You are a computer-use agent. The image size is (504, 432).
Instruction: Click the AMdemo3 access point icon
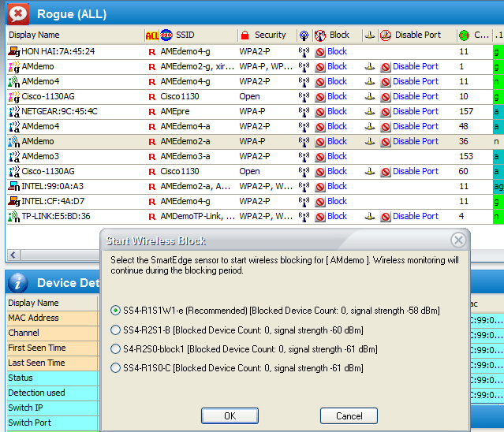coord(14,156)
